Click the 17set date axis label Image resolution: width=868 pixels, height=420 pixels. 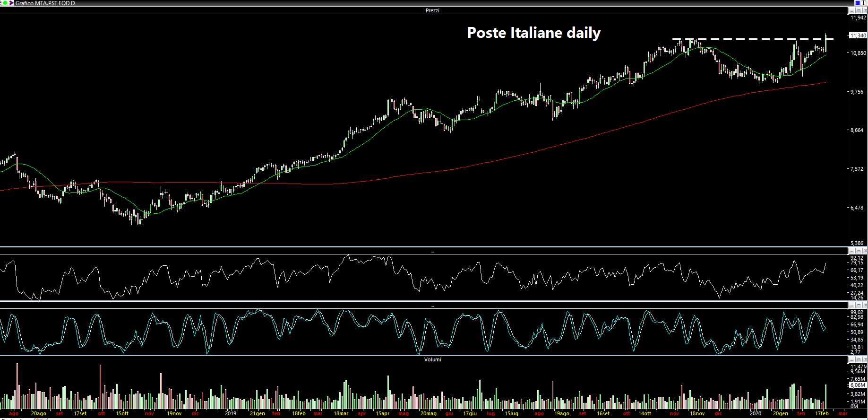(x=80, y=413)
